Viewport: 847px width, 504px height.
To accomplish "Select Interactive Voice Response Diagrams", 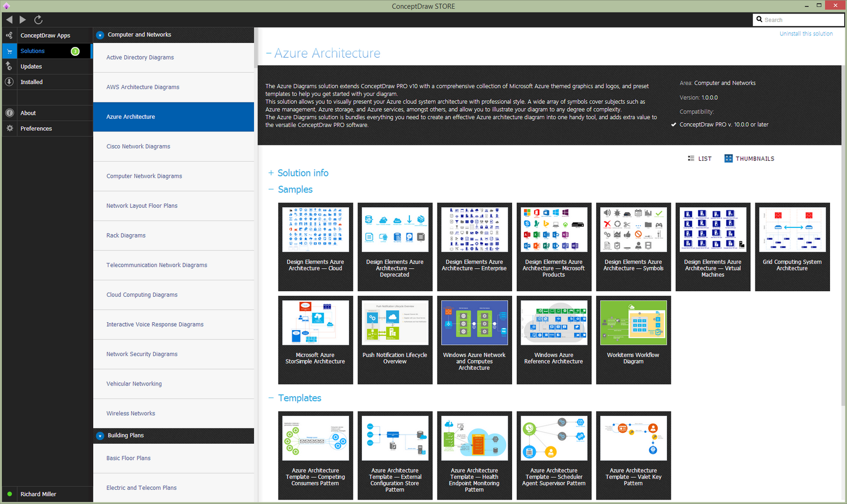I will coord(173,325).
